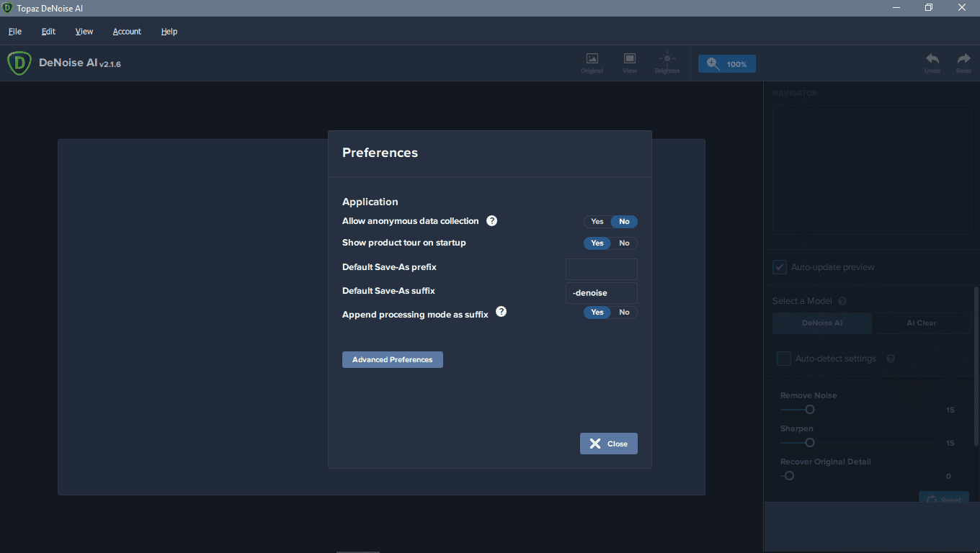Click help icon beside anonymous data collection
980x553 pixels.
click(492, 221)
